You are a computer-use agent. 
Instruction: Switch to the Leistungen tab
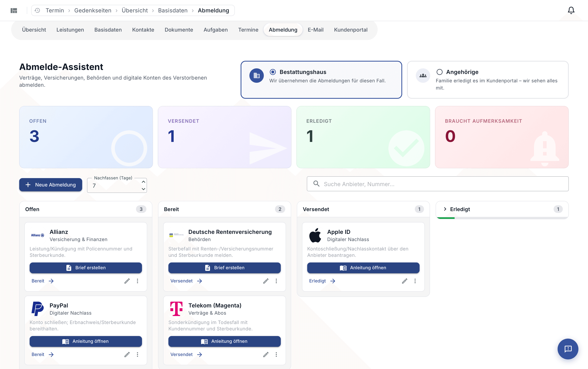70,30
